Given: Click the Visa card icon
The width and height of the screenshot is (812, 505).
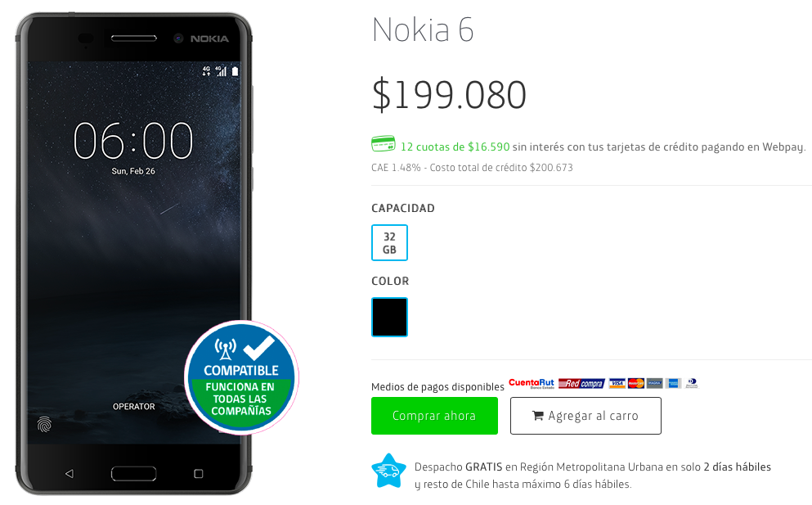Looking at the screenshot, I should click(617, 384).
